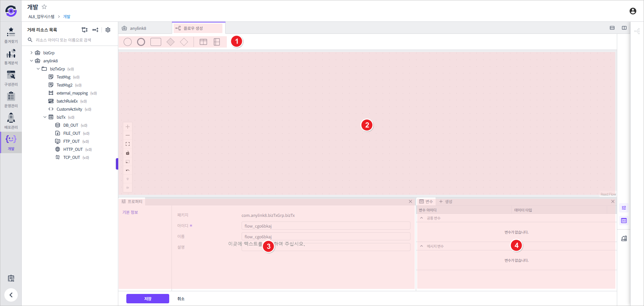The width and height of the screenshot is (644, 306).
Task: Click the AL8_업무시스템 breadcrumb
Action: [x=41, y=17]
